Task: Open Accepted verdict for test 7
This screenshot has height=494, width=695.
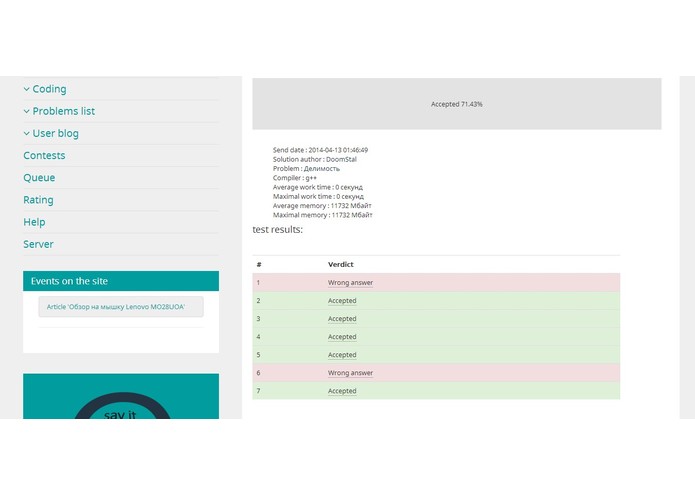Action: [342, 391]
